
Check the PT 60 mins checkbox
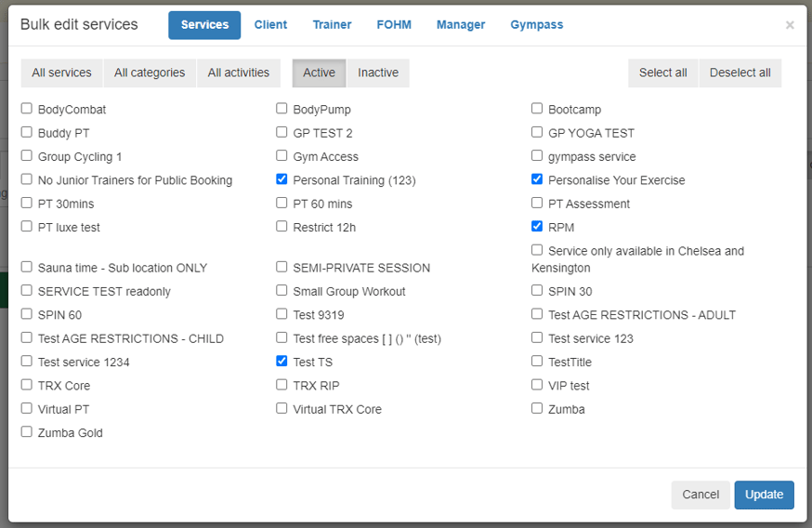(282, 203)
